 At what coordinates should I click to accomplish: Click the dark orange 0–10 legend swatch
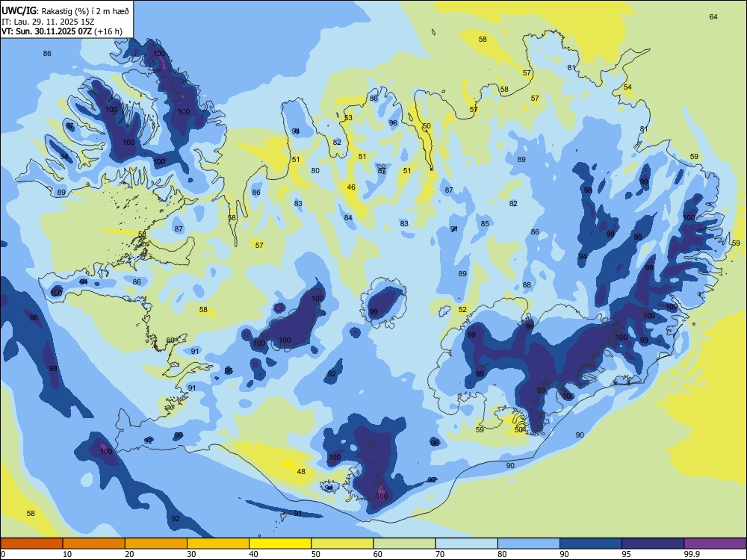[x=31, y=544]
